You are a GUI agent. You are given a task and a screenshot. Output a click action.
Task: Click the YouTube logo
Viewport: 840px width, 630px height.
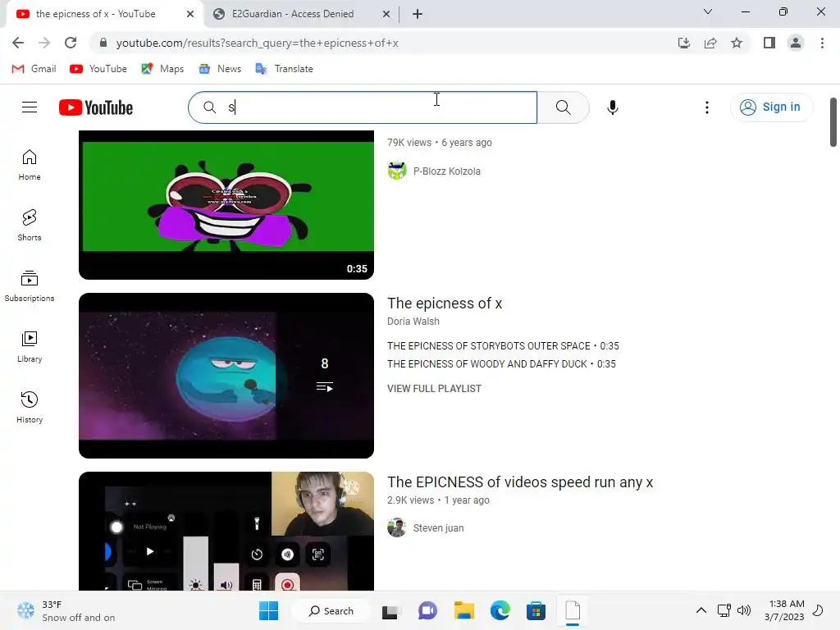click(x=96, y=107)
